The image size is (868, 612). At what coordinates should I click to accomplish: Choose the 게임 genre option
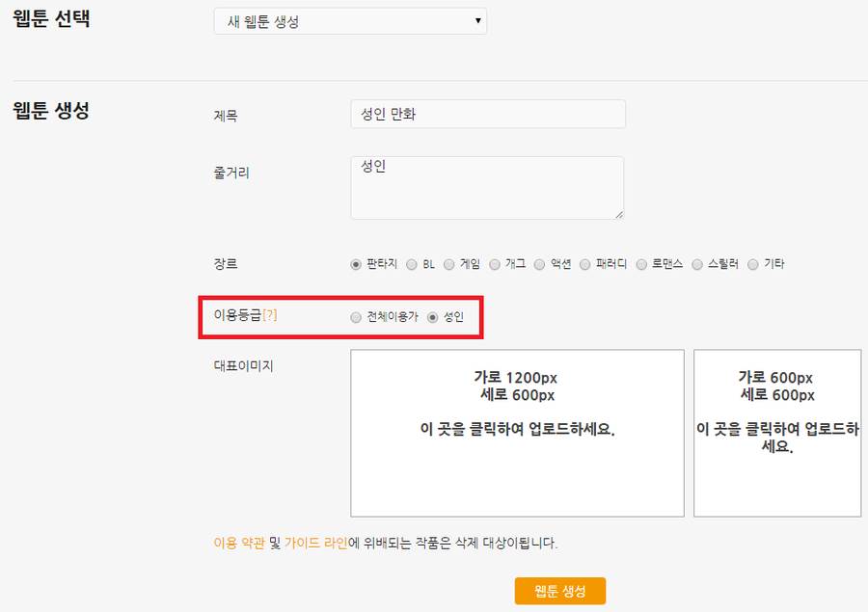(x=449, y=264)
